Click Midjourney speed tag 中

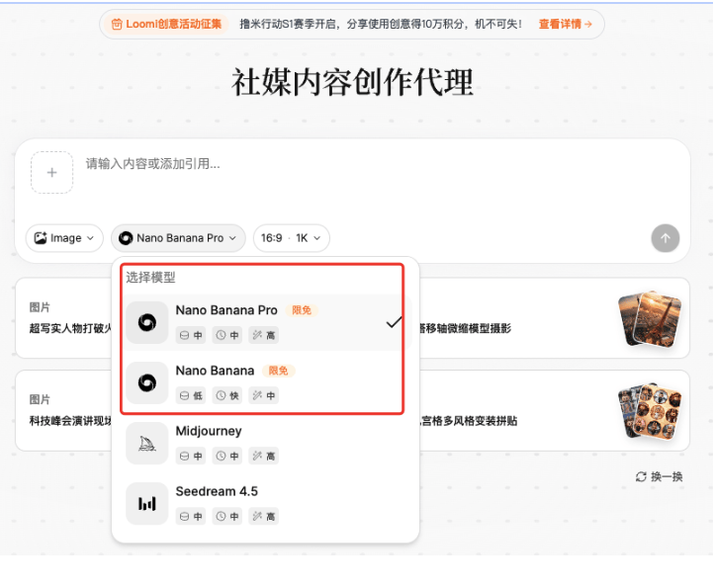coord(226,457)
